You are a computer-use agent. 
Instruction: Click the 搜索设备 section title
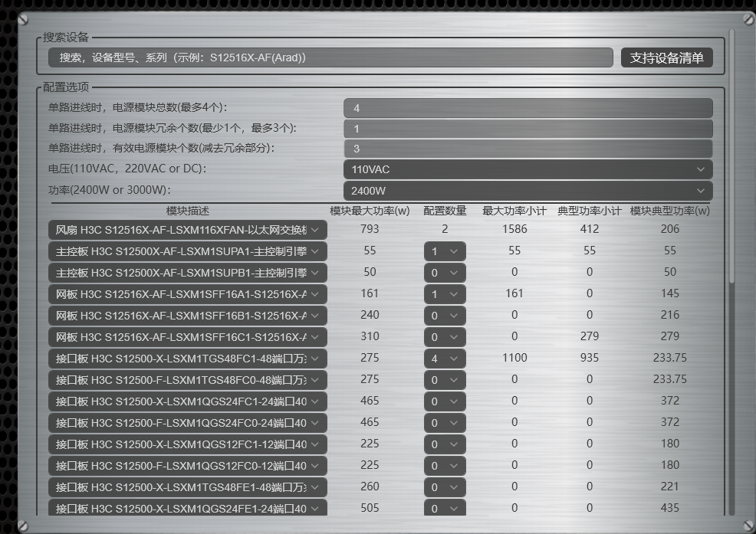pos(66,37)
